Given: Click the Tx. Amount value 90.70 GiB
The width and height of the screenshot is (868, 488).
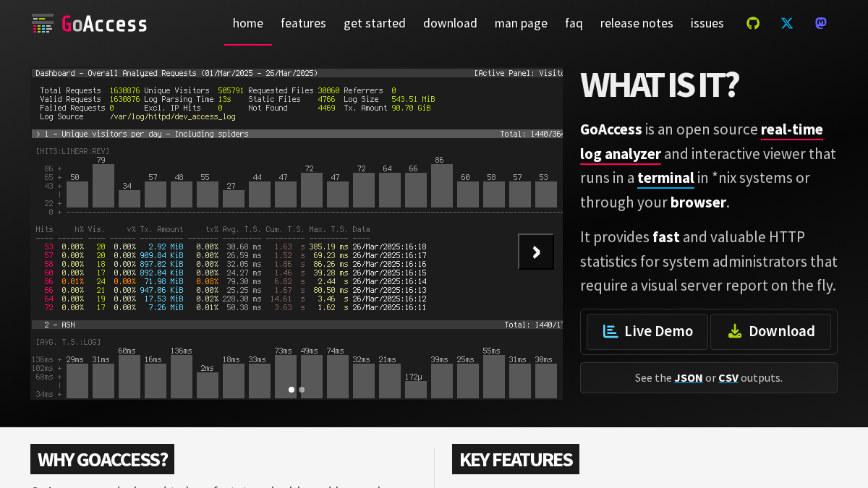Looking at the screenshot, I should 411,108.
